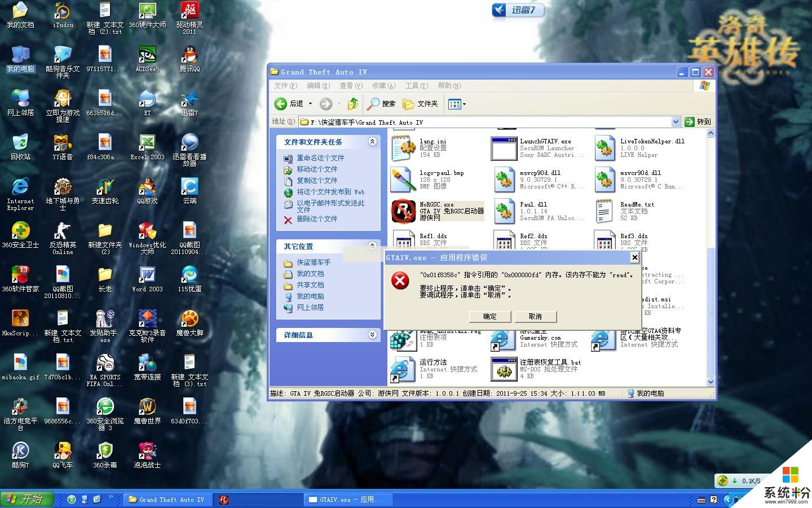
Task: Select Excel 2003 desktop icon
Action: pyautogui.click(x=147, y=147)
